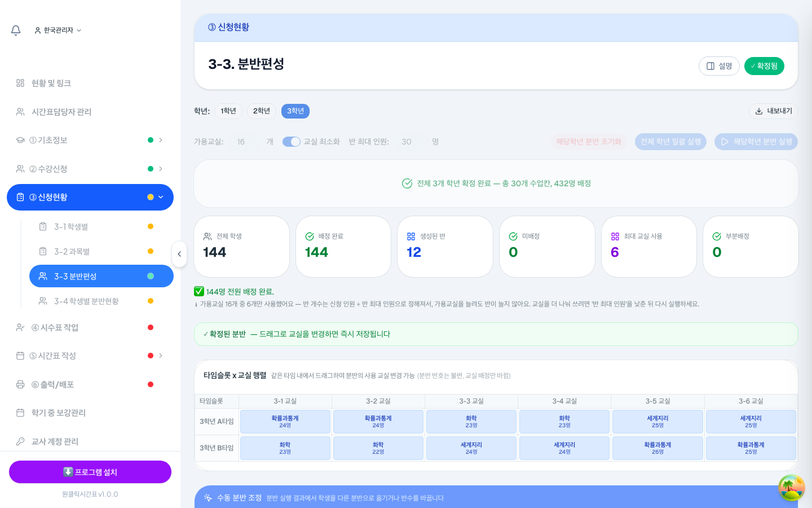
Task: Click the 최대 교실 사용 grid icon
Action: tap(615, 237)
